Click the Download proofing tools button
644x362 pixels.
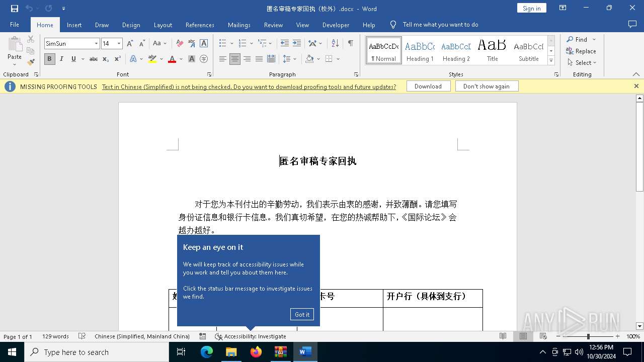pos(428,86)
